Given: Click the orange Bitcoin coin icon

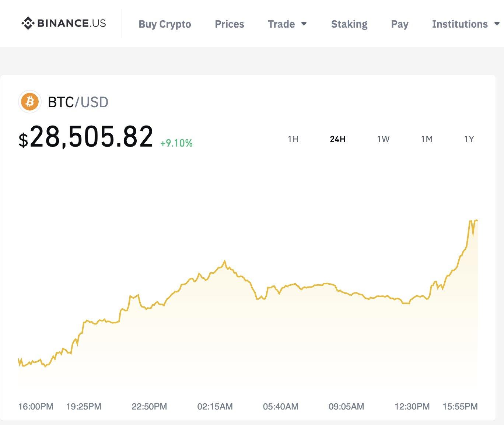Looking at the screenshot, I should point(30,102).
